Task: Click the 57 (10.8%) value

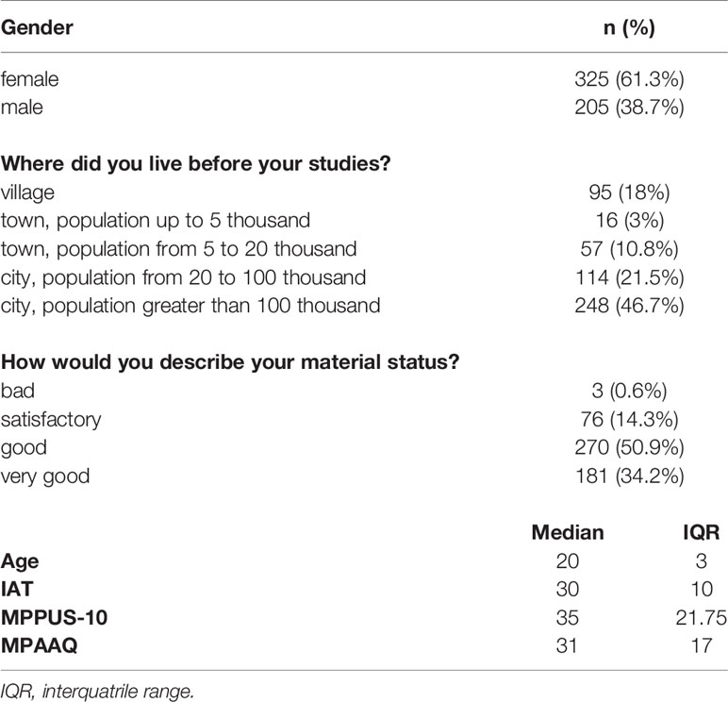Action: pyautogui.click(x=629, y=249)
